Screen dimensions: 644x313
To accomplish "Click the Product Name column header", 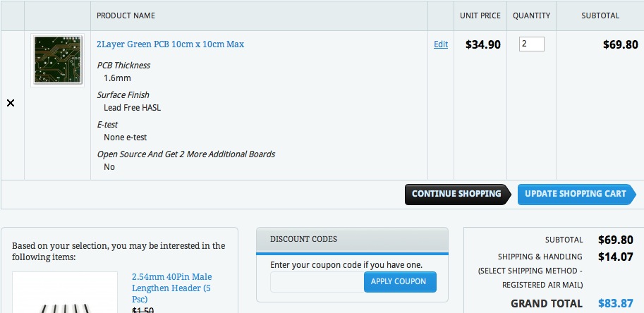I will (126, 16).
